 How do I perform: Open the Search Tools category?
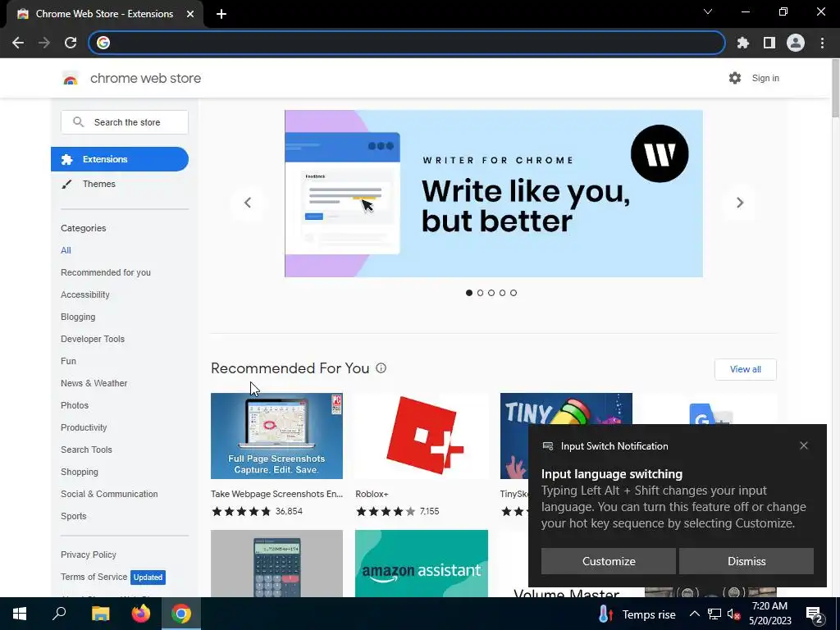tap(86, 450)
